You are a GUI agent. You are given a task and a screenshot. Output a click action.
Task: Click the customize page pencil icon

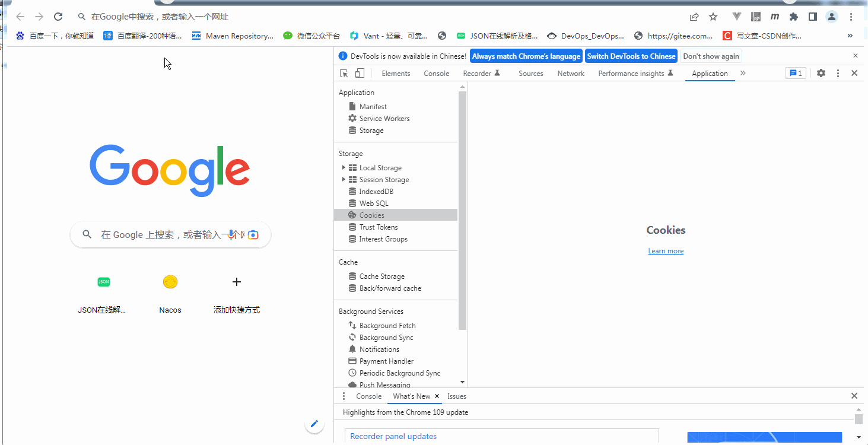tap(314, 424)
